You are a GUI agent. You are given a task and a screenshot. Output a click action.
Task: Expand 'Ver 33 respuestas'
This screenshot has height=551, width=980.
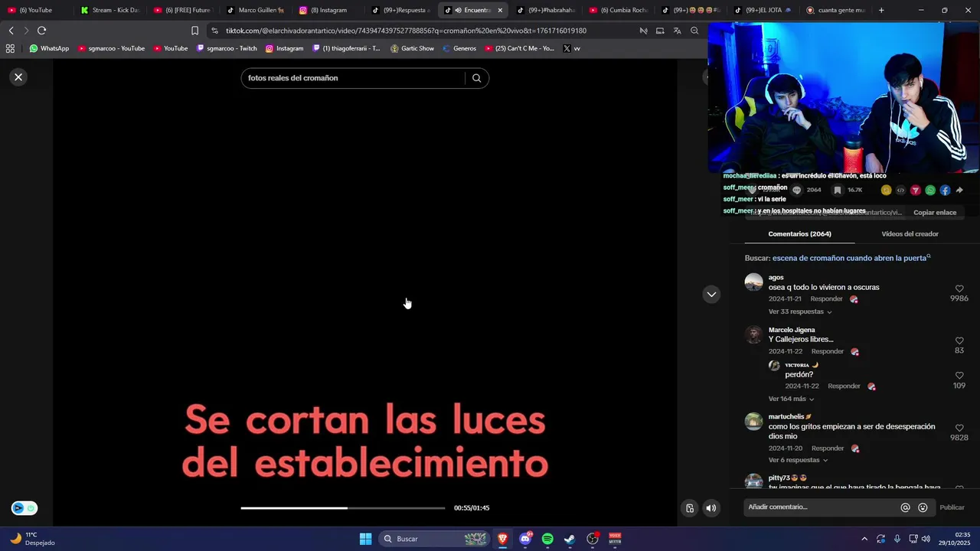(x=800, y=312)
